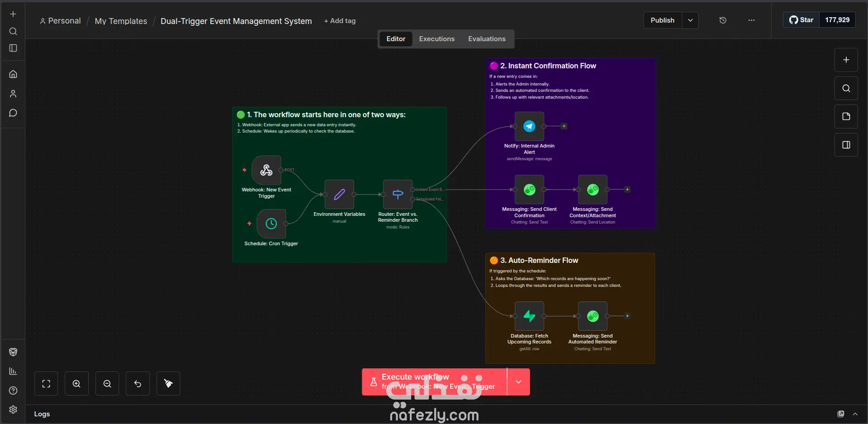Click the "Scheduled Fet..." router output label
The height and width of the screenshot is (424, 868).
point(430,199)
